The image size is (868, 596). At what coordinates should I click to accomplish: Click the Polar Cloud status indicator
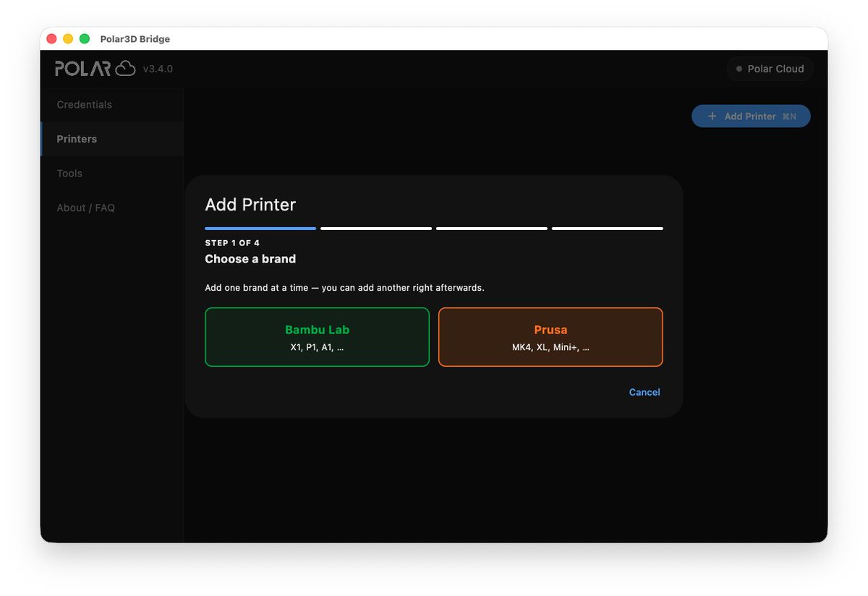coord(770,69)
